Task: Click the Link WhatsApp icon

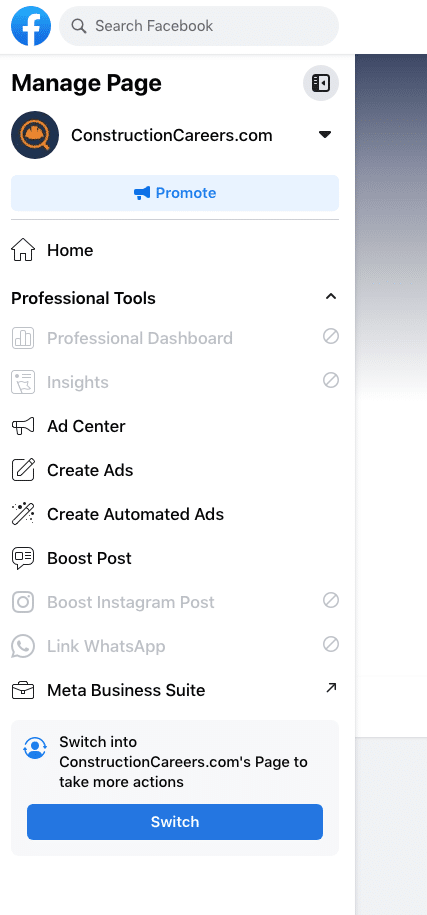Action: 23,646
